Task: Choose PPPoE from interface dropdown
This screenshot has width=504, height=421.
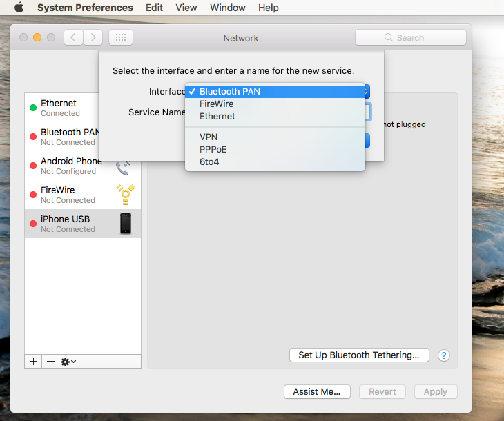Action: [x=275, y=150]
